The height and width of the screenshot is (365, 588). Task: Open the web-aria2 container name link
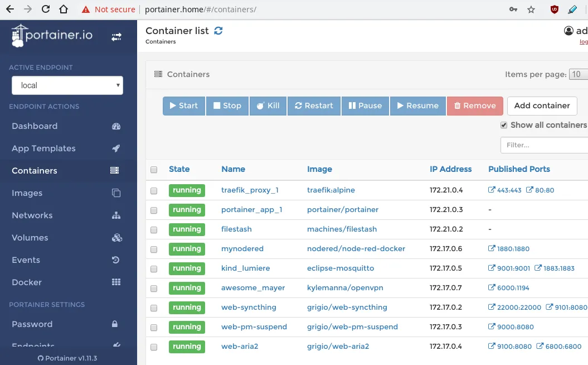pyautogui.click(x=240, y=346)
